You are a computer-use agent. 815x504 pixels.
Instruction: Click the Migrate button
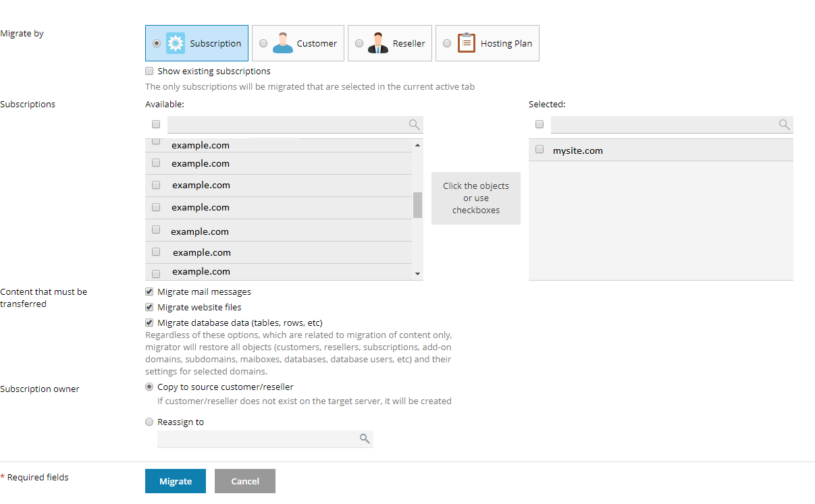pos(175,481)
